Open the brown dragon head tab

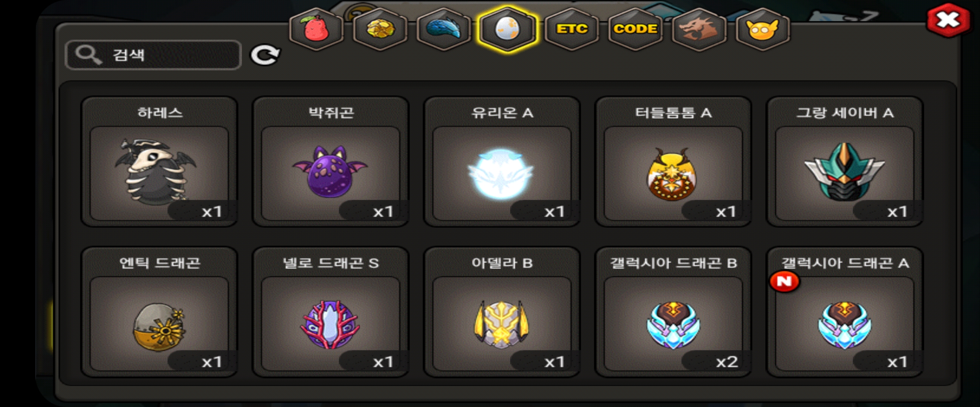point(699,29)
